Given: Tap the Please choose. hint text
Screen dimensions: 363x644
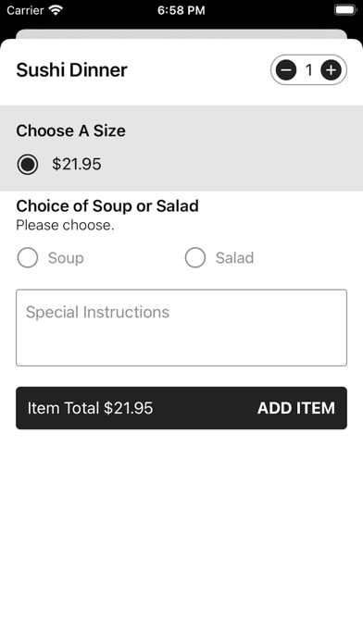Looking at the screenshot, I should tap(65, 225).
